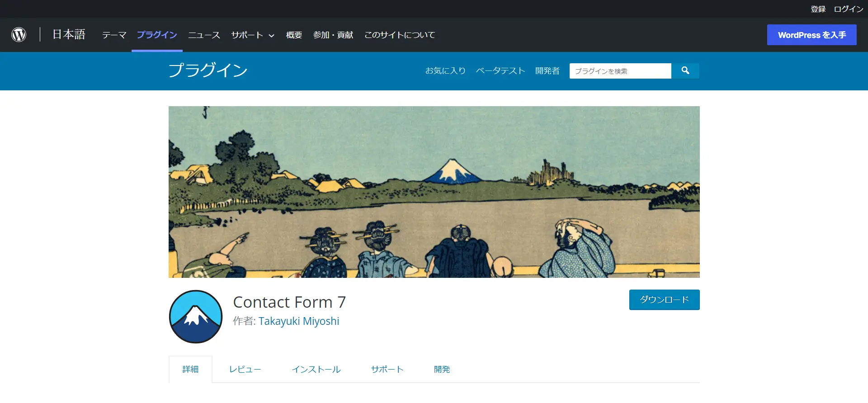Click the WordPress を入手 button
The image size is (868, 403).
[811, 35]
